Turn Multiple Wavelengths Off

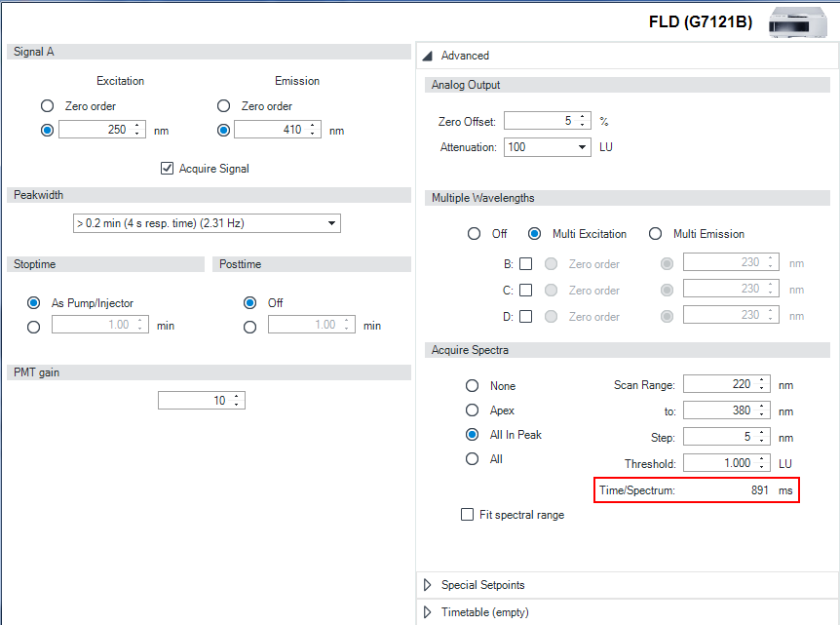pyautogui.click(x=474, y=234)
